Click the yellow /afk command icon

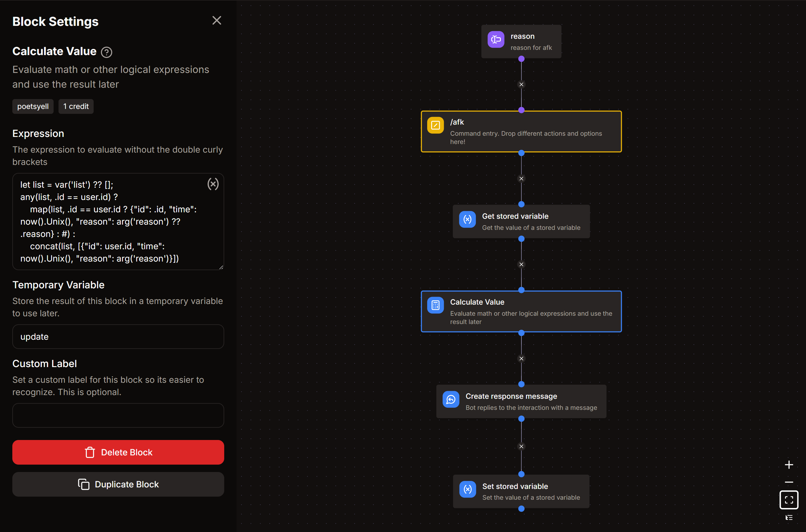435,126
